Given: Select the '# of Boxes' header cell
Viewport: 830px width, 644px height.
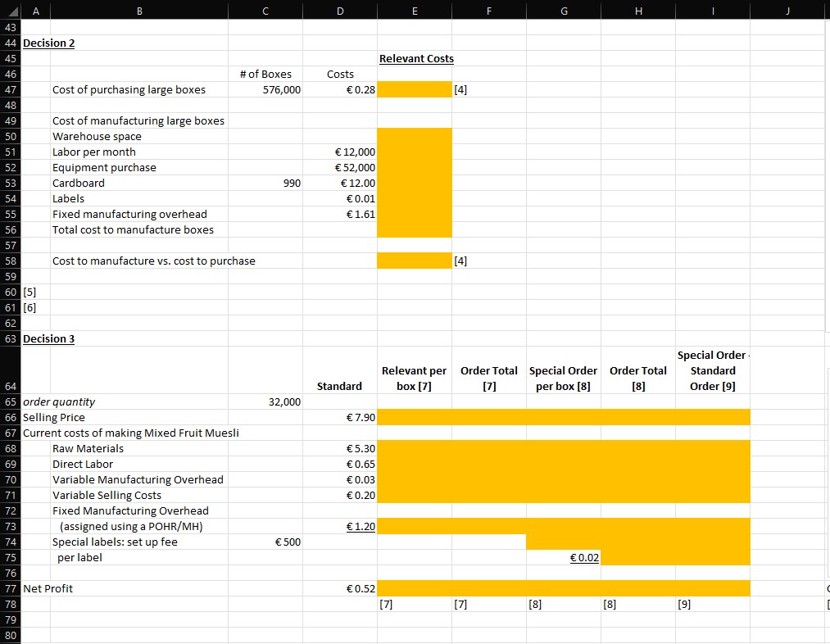Looking at the screenshot, I should point(265,74).
